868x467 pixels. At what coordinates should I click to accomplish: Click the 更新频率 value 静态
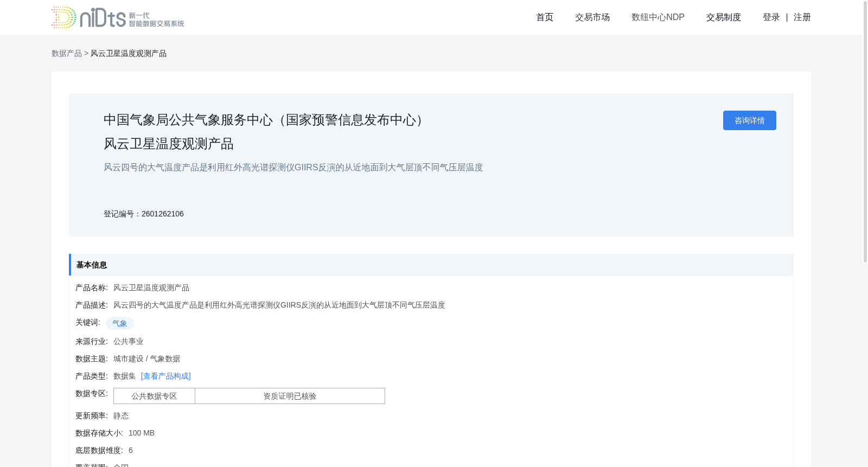pyautogui.click(x=121, y=415)
